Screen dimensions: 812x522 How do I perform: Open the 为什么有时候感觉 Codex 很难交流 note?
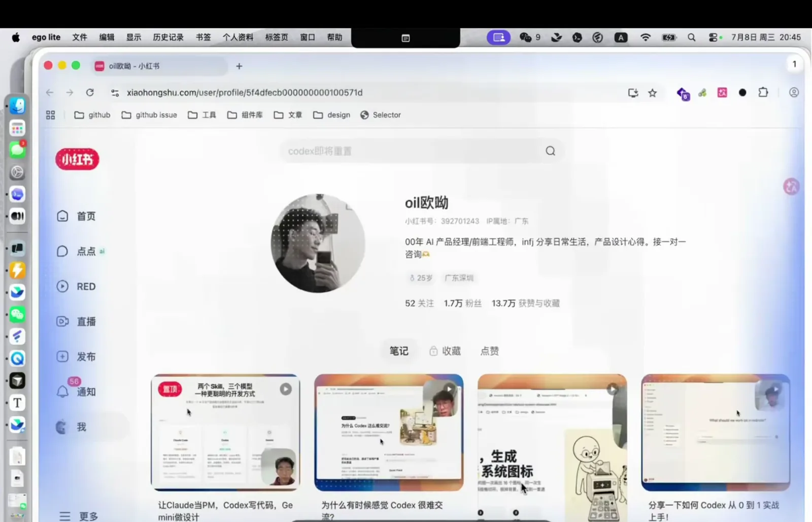[x=389, y=433]
